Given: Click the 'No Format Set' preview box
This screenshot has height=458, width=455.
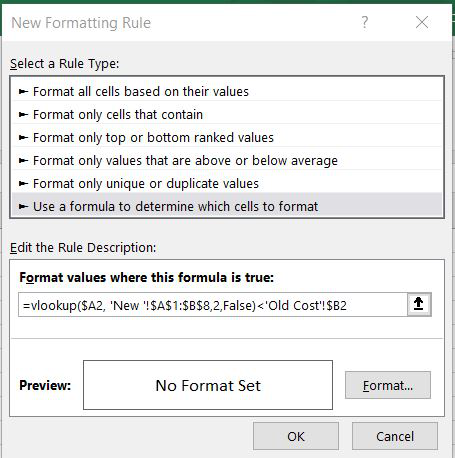Looking at the screenshot, I should pos(208,385).
